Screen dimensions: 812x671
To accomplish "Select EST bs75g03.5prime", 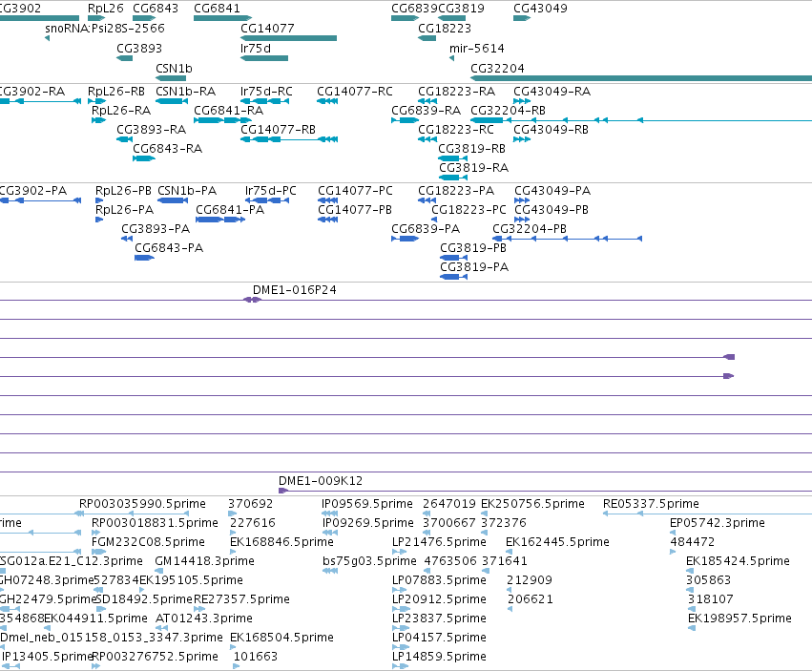I will pos(369,561).
